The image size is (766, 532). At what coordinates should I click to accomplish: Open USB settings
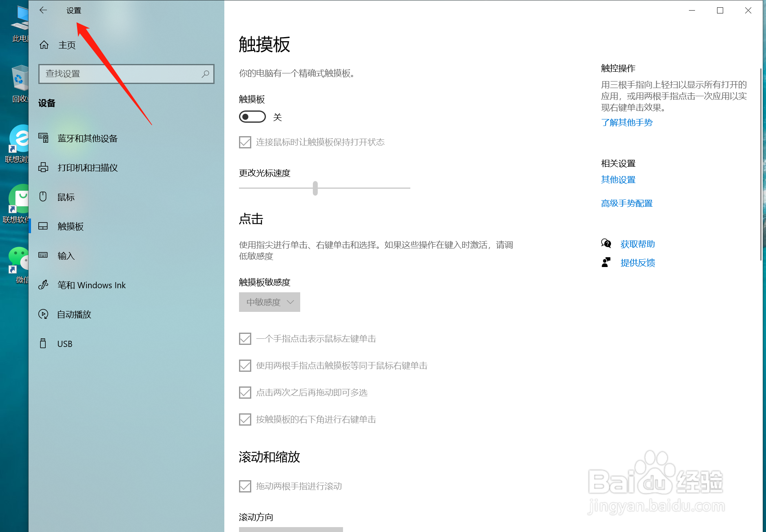click(x=64, y=343)
